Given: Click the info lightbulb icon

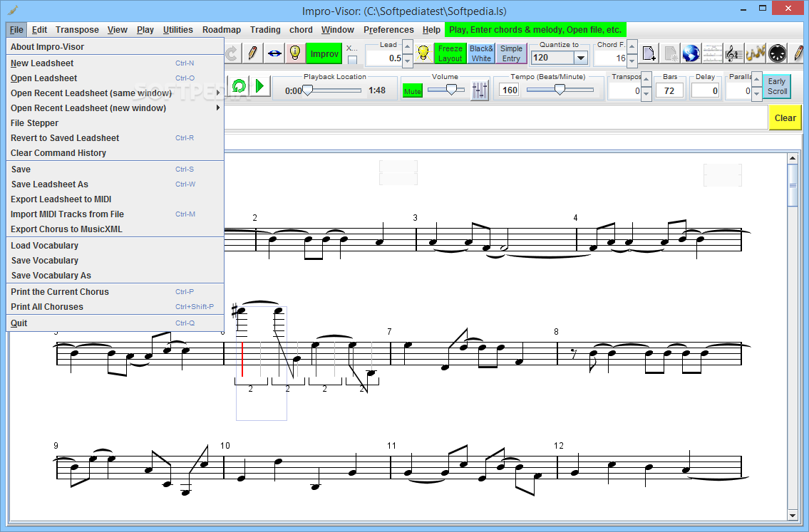Looking at the screenshot, I should pos(295,53).
